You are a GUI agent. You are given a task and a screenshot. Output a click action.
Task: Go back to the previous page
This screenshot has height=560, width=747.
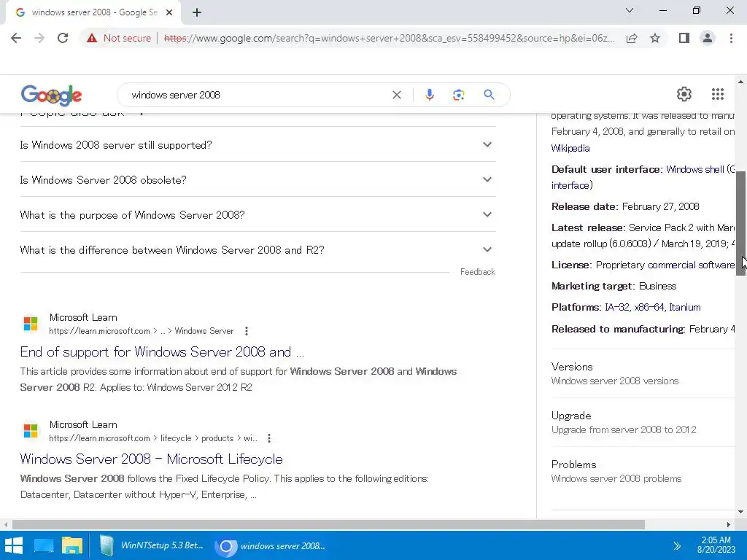16,38
